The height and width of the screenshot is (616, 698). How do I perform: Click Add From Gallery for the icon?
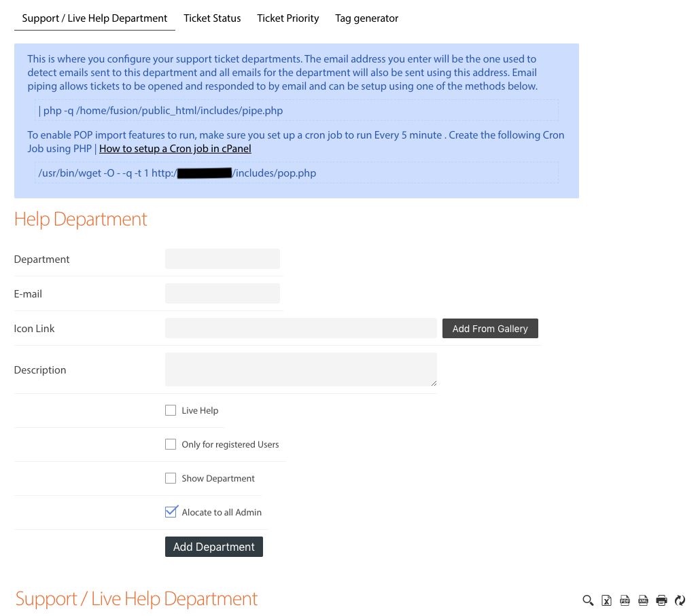[490, 328]
